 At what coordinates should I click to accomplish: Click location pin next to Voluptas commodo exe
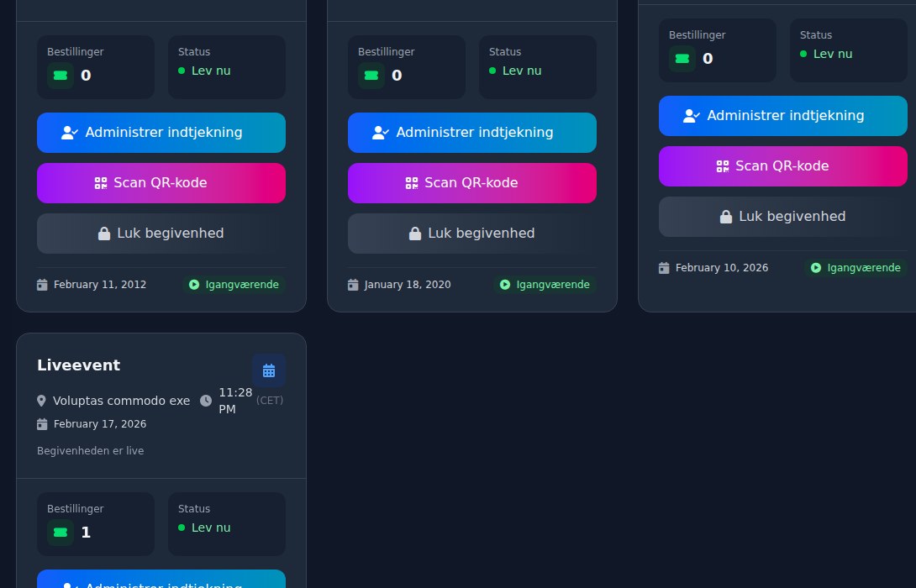pos(41,402)
